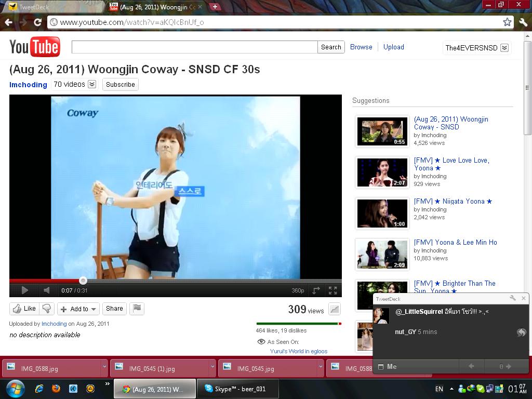Play the Coway video
Screen dimensions: 532x399
tap(24, 290)
